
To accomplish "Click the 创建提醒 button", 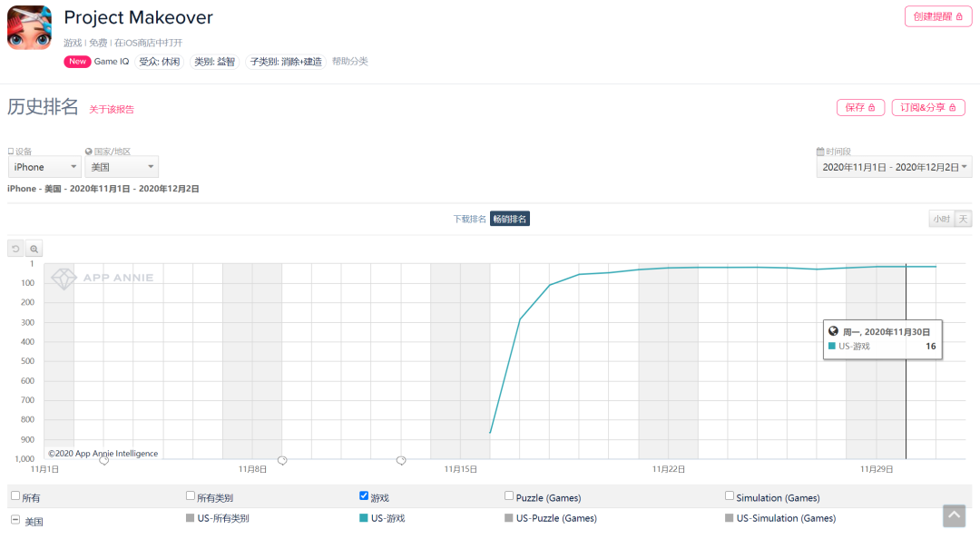I will [938, 16].
